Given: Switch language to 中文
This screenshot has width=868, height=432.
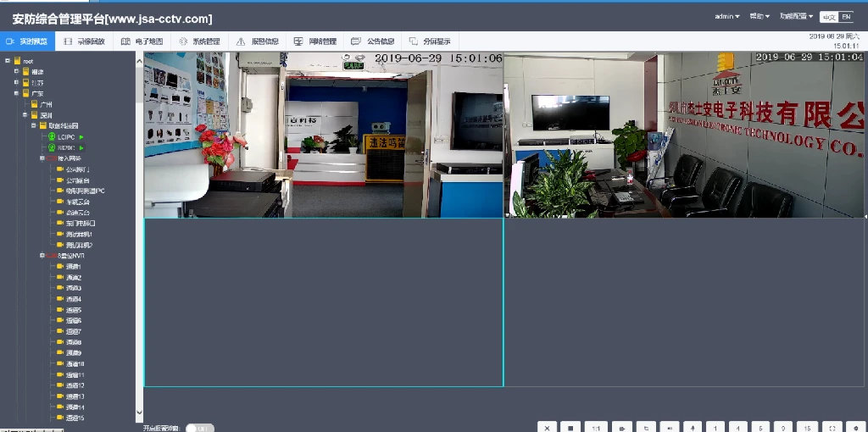Looking at the screenshot, I should click(828, 17).
